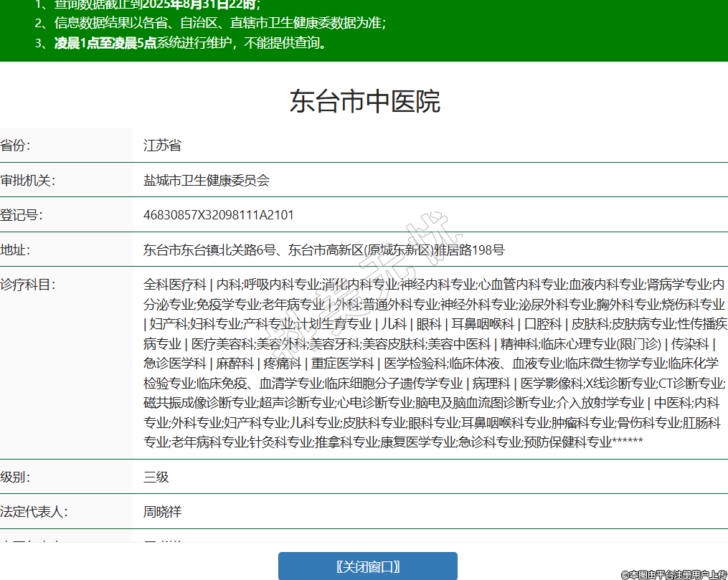Click the name 周晓祥
728x580 pixels.
tap(162, 512)
